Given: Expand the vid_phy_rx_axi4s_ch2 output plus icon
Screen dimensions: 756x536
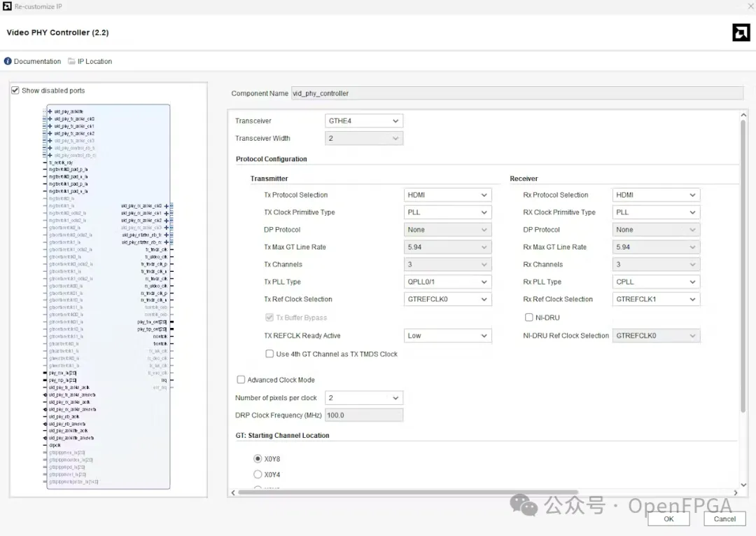Looking at the screenshot, I should [167, 221].
